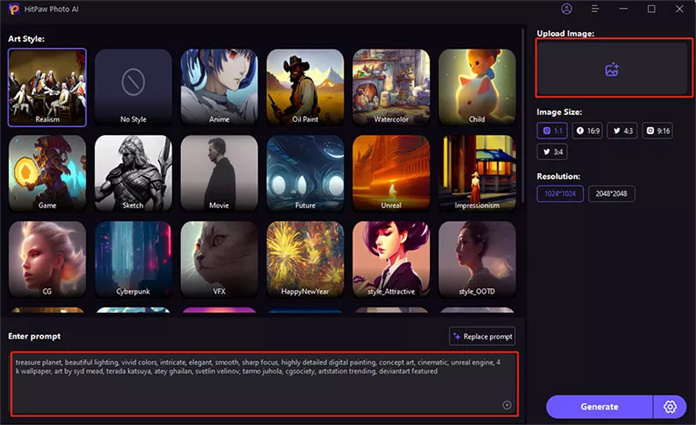Screen dimensions: 696x425
Task: Choose the 9:16 image size
Action: pyautogui.click(x=657, y=131)
